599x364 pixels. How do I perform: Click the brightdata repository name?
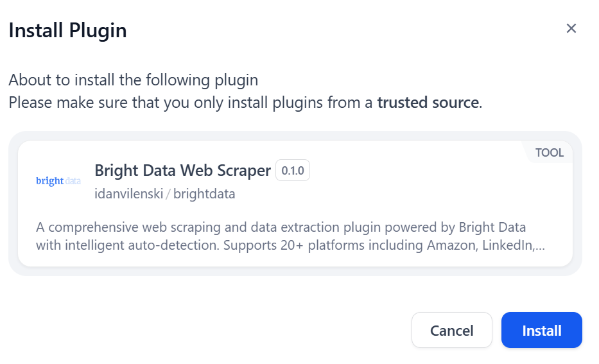click(204, 194)
